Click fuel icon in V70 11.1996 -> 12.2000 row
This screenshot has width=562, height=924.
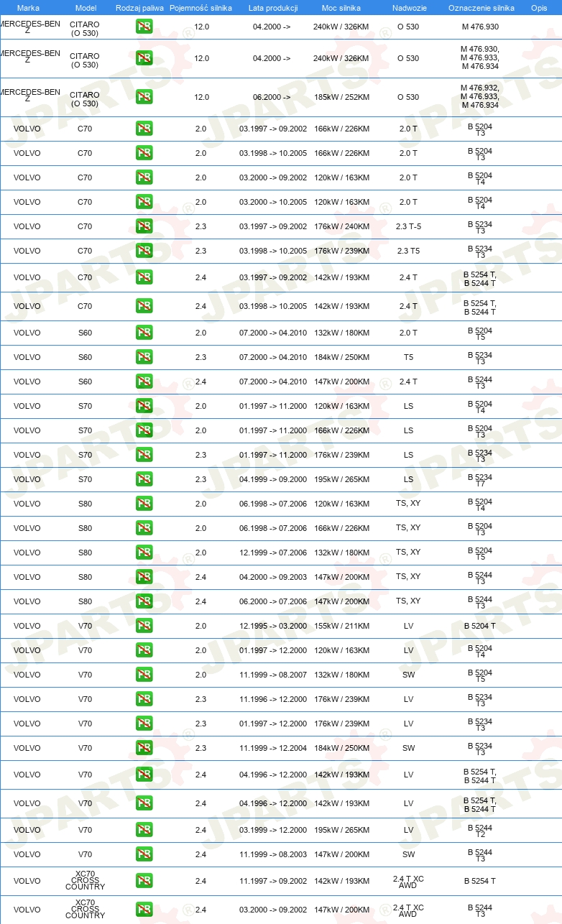point(144,699)
